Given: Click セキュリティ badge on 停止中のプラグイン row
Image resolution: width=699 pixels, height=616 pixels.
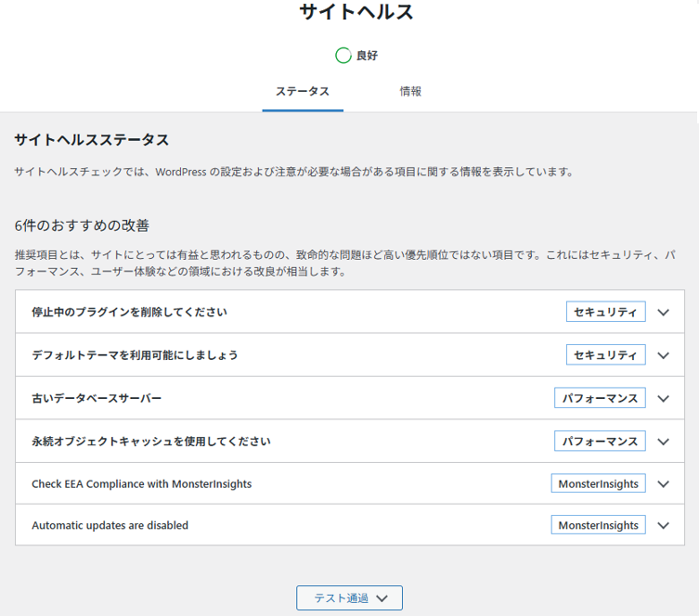Looking at the screenshot, I should (x=605, y=313).
